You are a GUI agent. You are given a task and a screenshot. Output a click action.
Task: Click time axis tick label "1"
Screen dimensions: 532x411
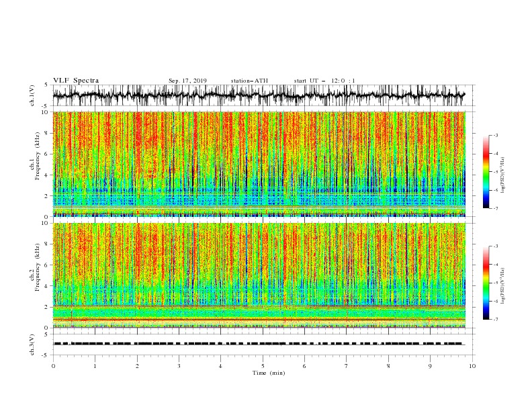tap(95, 366)
